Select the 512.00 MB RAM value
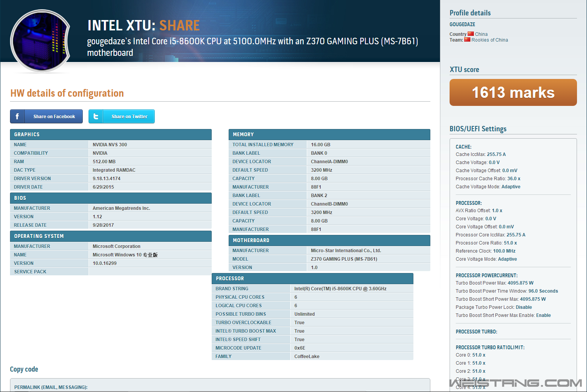 [104, 162]
